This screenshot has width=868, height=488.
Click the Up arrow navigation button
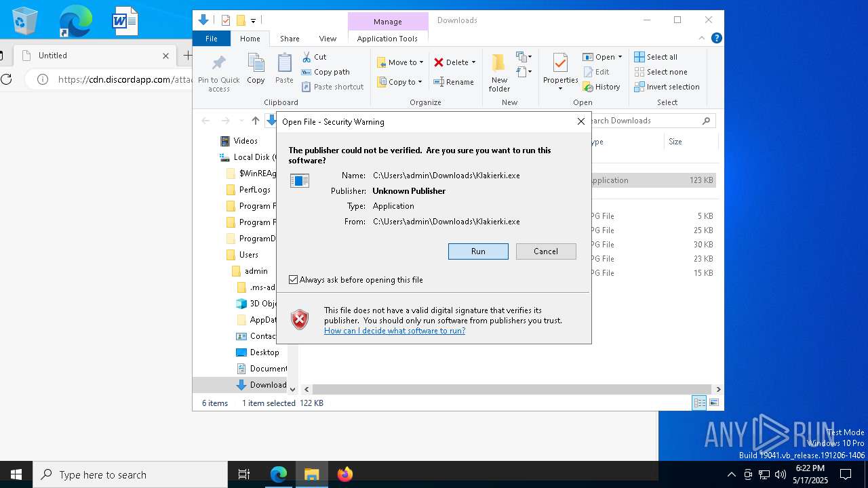coord(255,121)
